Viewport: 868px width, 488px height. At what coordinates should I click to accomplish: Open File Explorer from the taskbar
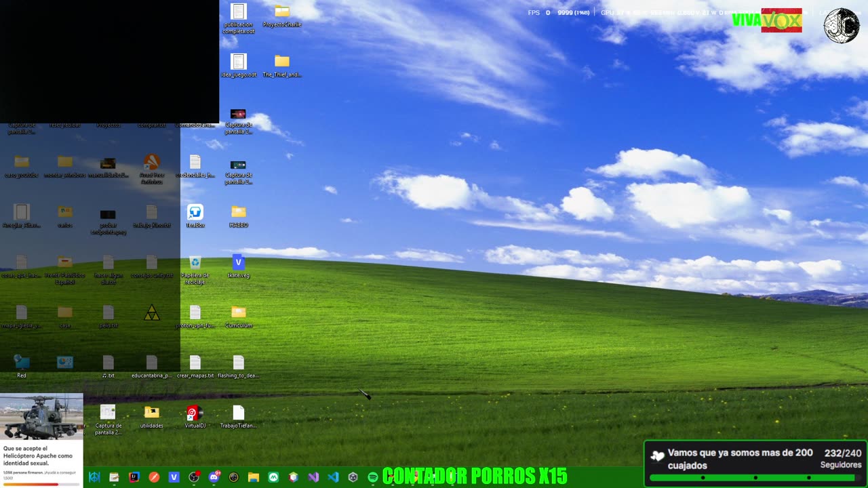254,477
